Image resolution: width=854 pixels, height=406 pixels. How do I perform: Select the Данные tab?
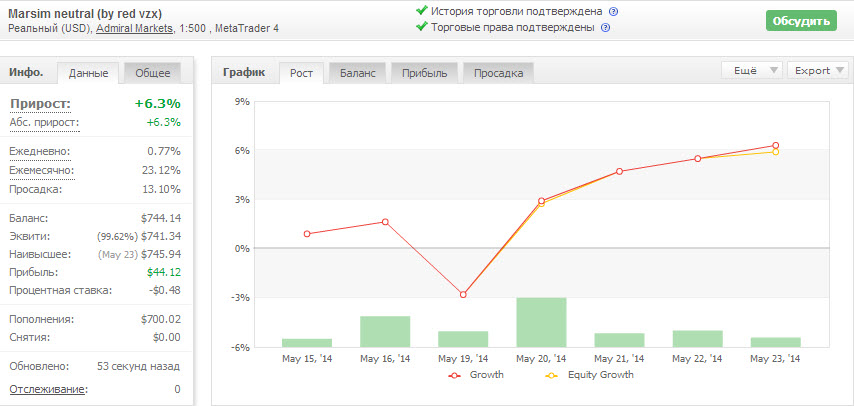point(89,72)
